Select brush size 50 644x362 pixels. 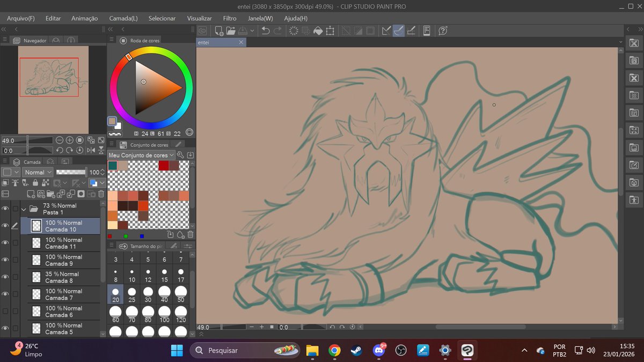pyautogui.click(x=181, y=294)
